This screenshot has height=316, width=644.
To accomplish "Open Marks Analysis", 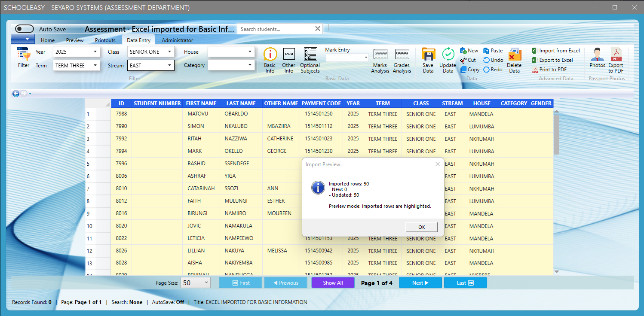I will pyautogui.click(x=380, y=60).
